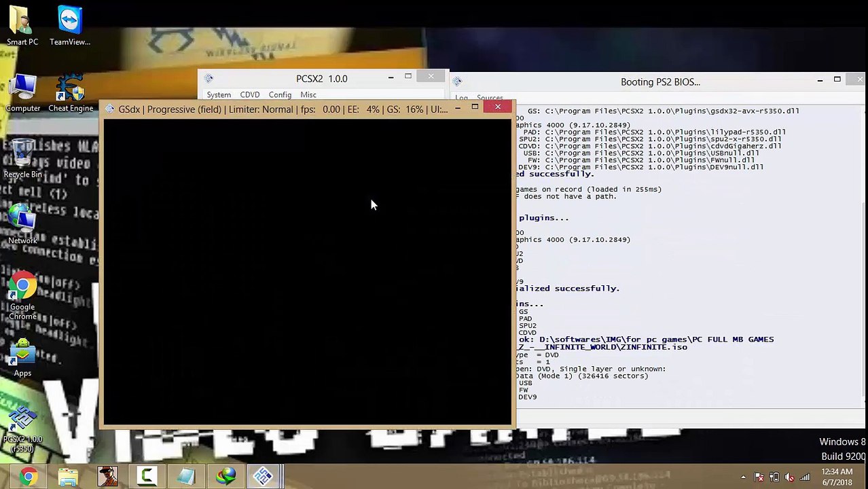The width and height of the screenshot is (868, 489).
Task: Click the volume speaker tray icon
Action: click(x=789, y=477)
